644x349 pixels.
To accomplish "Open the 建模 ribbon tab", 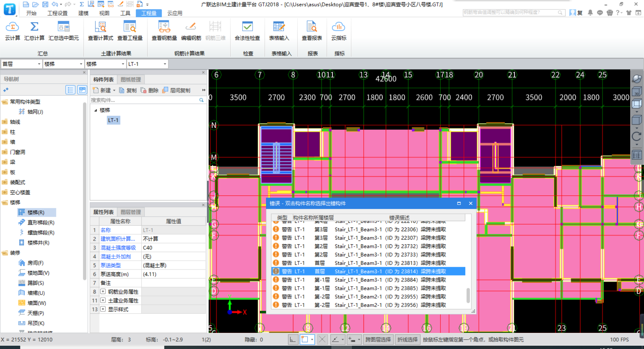I will point(83,13).
